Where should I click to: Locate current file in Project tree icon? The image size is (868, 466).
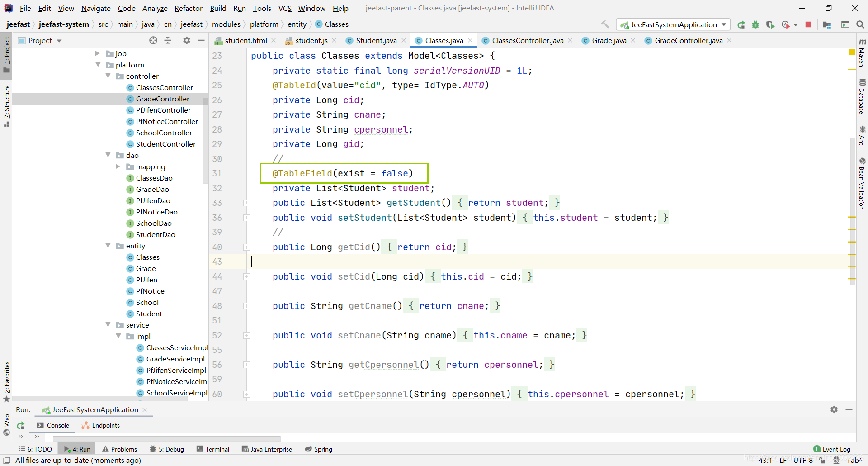[153, 40]
